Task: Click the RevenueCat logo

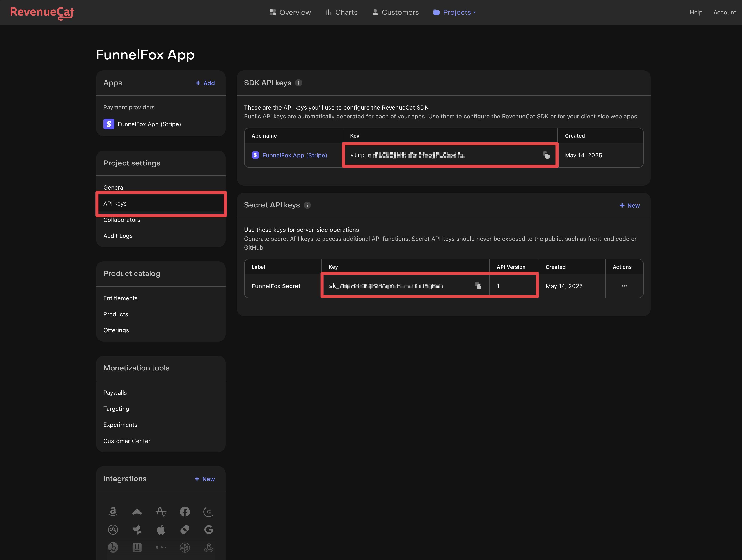Action: coord(42,12)
